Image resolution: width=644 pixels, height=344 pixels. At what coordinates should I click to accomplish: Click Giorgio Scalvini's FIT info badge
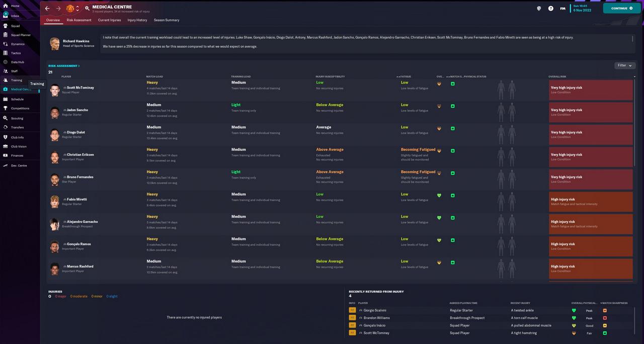click(x=352, y=310)
